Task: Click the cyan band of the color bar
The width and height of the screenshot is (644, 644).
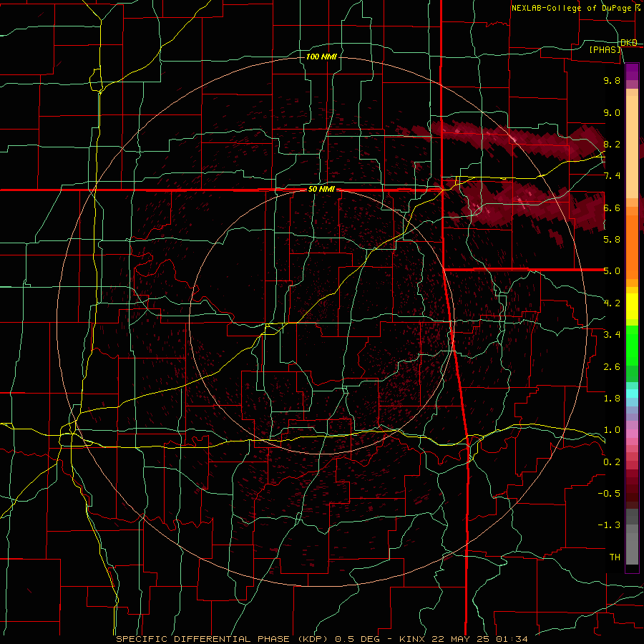Action: pos(632,394)
